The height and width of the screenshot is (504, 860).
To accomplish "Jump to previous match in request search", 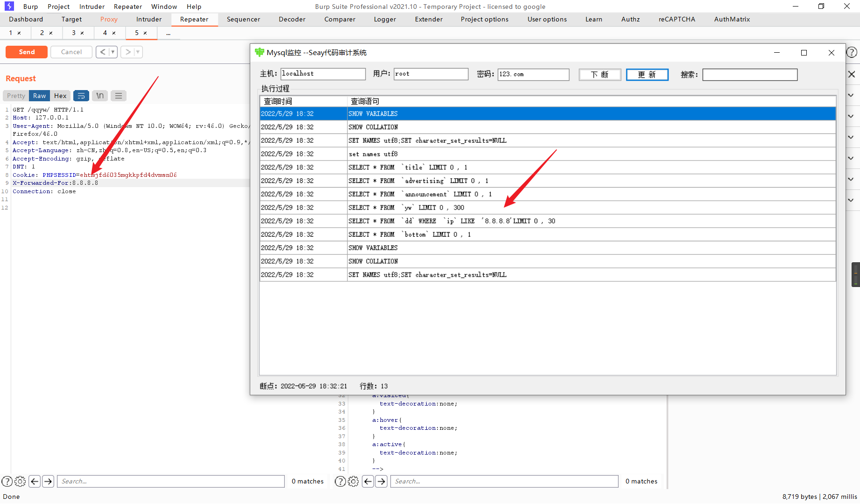I will click(x=35, y=481).
